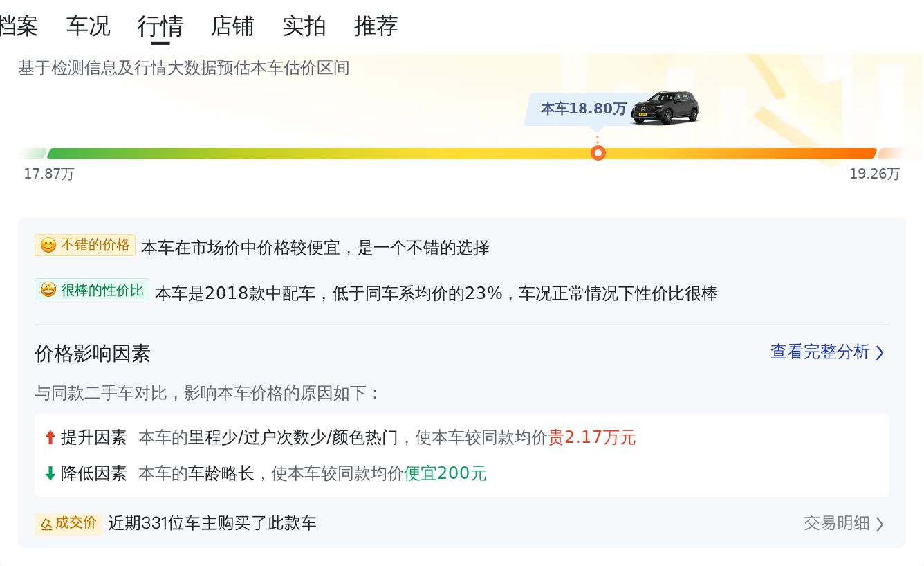Switch to the 档案 tab
The width and height of the screenshot is (924, 566).
point(18,26)
